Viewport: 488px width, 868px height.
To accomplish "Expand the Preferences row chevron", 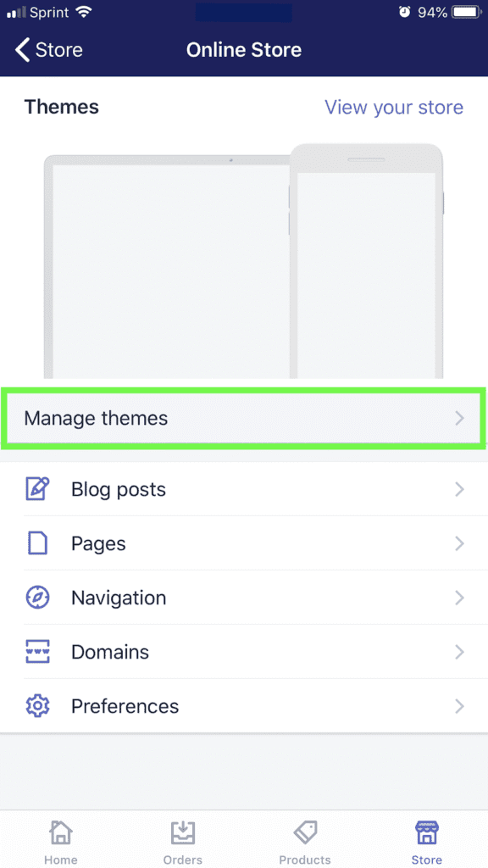I will point(459,706).
